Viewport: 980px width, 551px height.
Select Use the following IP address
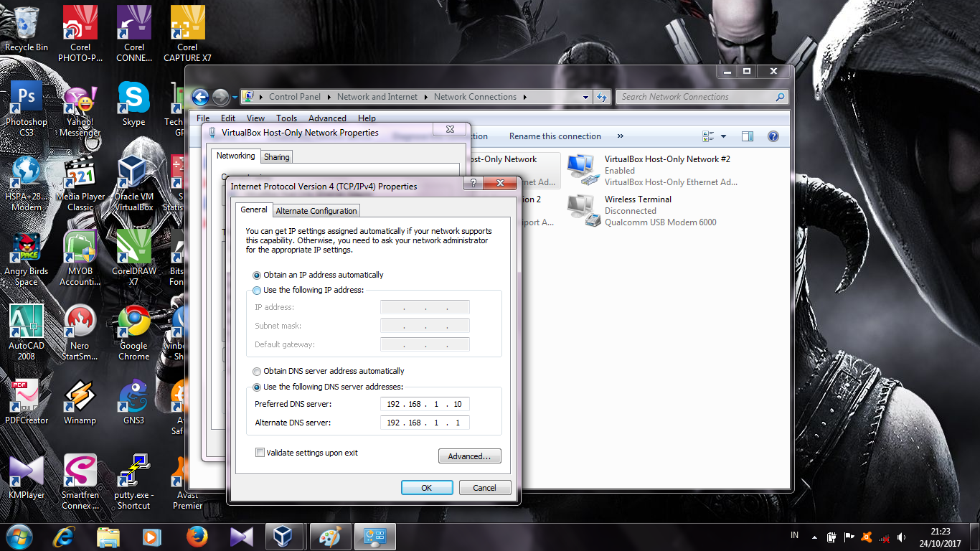coord(257,291)
